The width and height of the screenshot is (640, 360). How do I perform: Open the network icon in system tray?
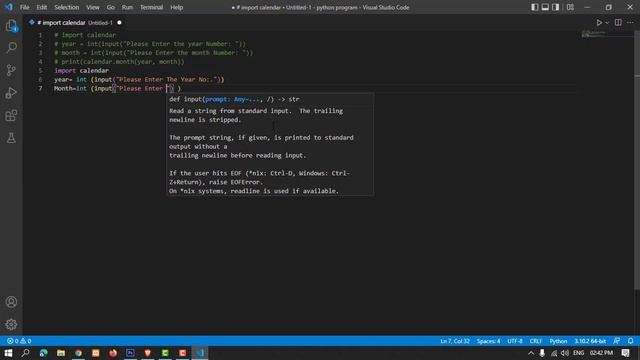(554, 353)
